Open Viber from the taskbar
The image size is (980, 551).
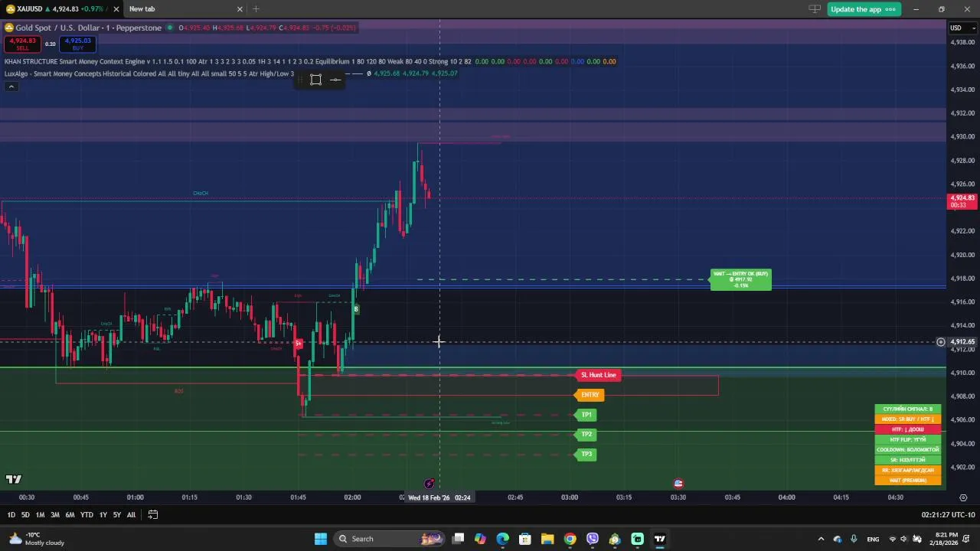click(593, 539)
